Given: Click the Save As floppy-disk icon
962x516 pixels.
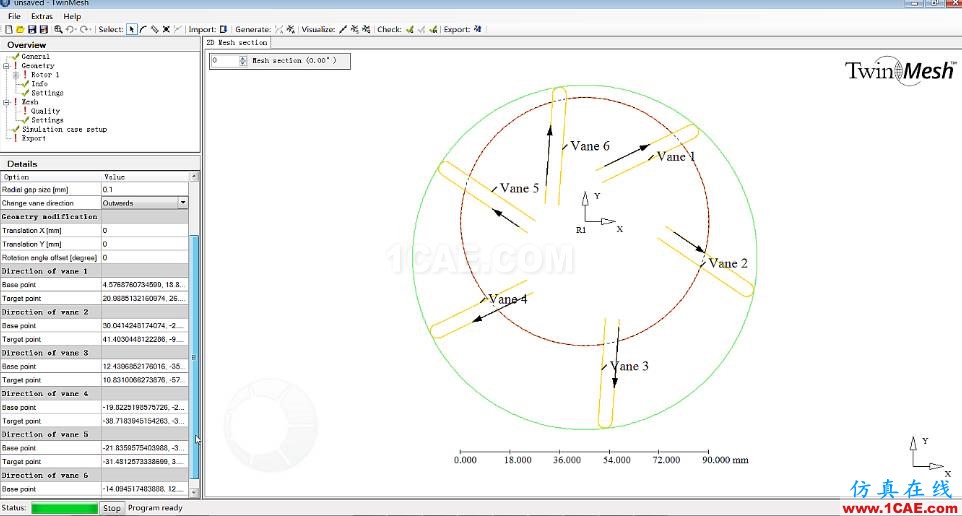Looking at the screenshot, I should click(x=44, y=29).
